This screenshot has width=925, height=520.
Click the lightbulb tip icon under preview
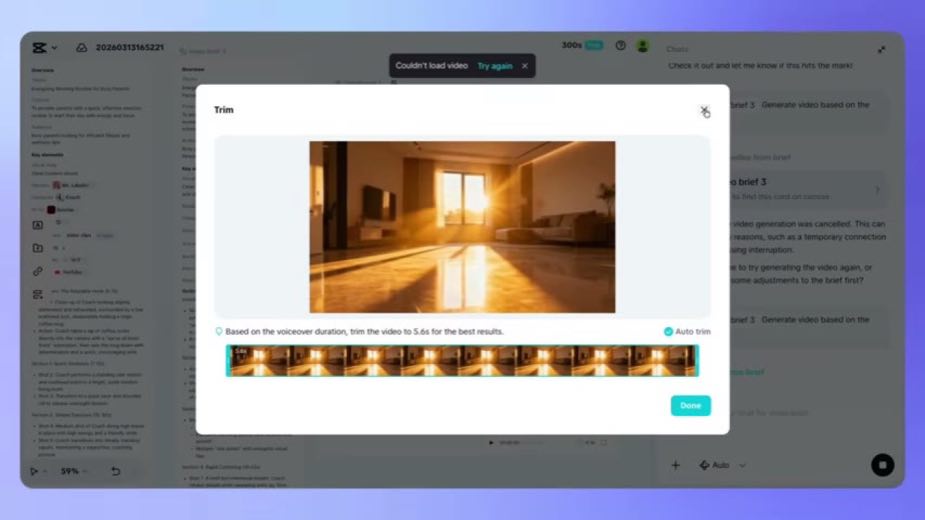pos(219,332)
